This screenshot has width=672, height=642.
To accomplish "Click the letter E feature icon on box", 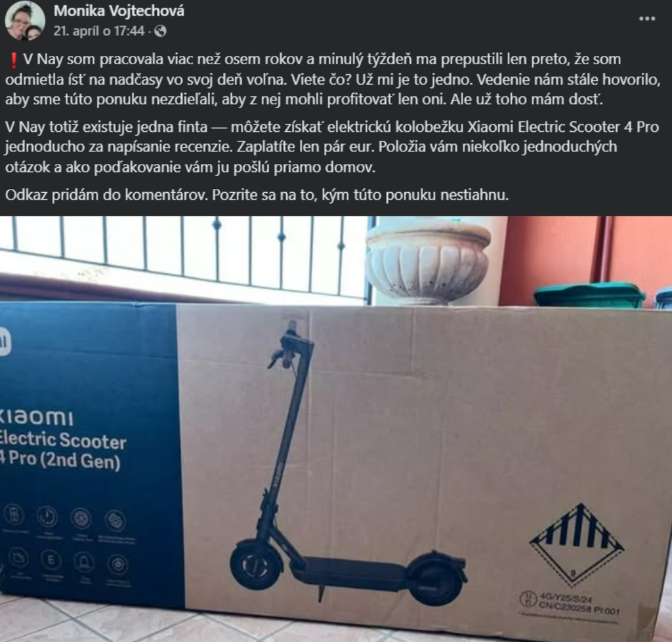I will [x=51, y=559].
